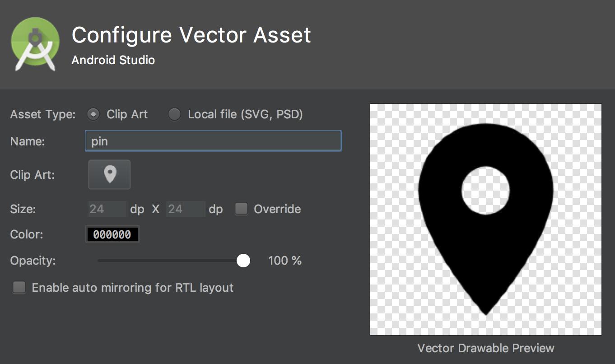
Task: Enable the Override size checkbox
Action: (x=242, y=209)
